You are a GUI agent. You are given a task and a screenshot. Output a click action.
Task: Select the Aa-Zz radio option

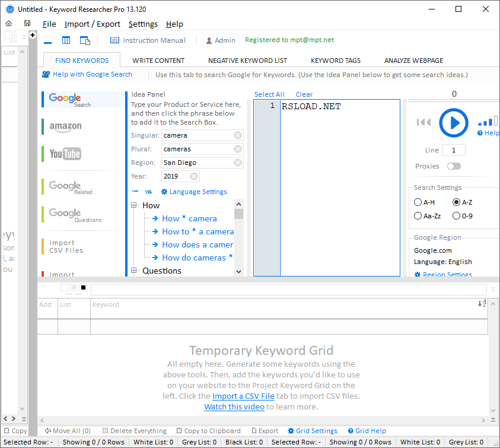pos(427,216)
